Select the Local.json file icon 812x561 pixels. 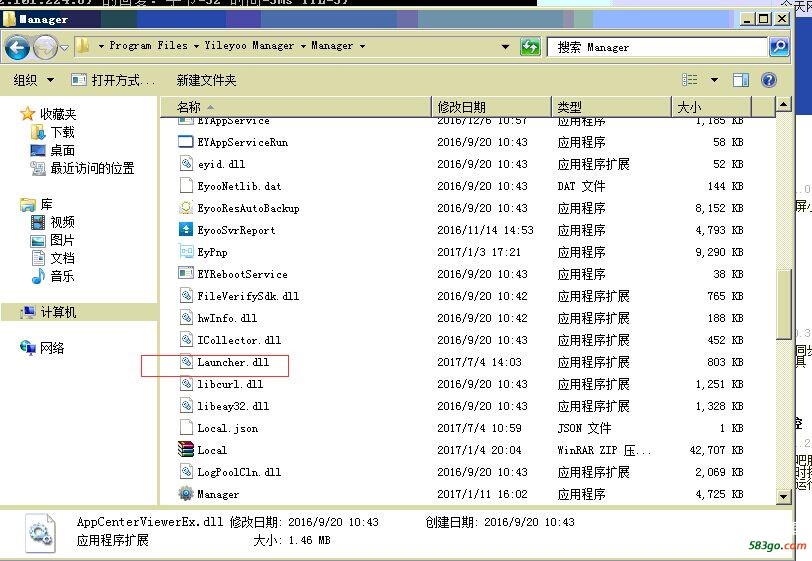pos(186,427)
